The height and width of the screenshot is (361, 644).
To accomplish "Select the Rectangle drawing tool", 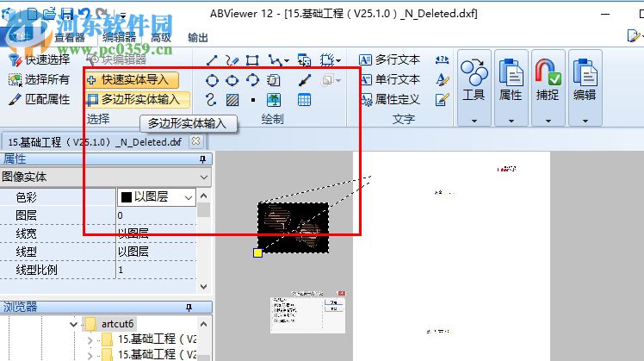I will tap(252, 60).
